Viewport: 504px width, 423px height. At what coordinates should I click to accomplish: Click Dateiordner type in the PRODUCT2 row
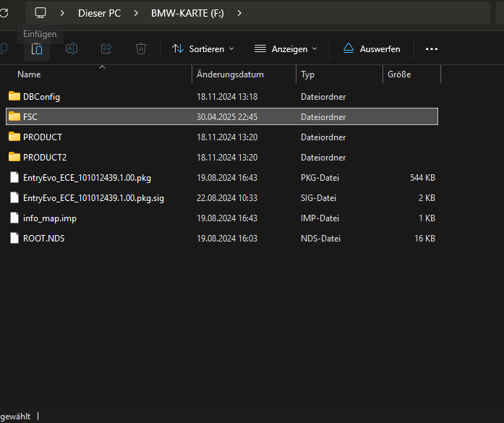tap(323, 157)
